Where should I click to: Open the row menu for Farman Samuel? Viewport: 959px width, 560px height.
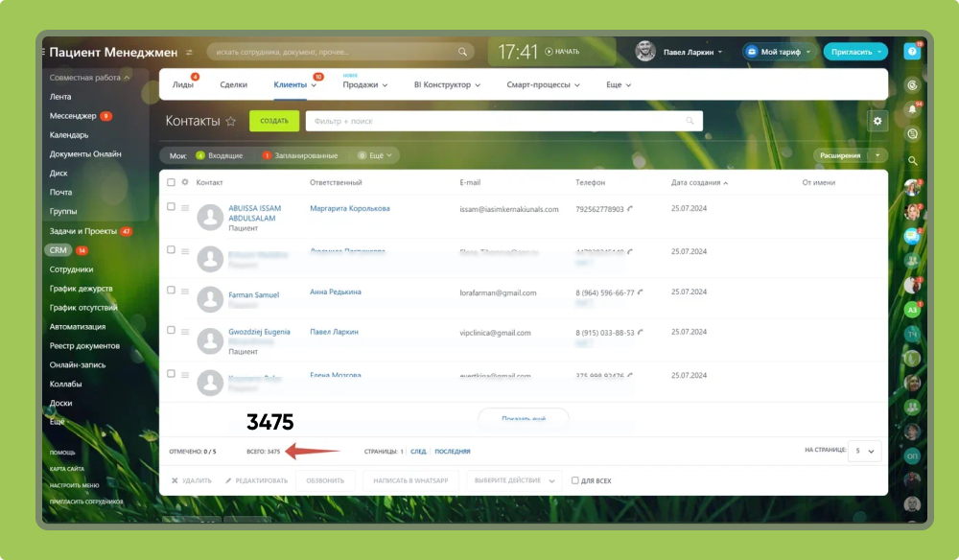pos(185,291)
